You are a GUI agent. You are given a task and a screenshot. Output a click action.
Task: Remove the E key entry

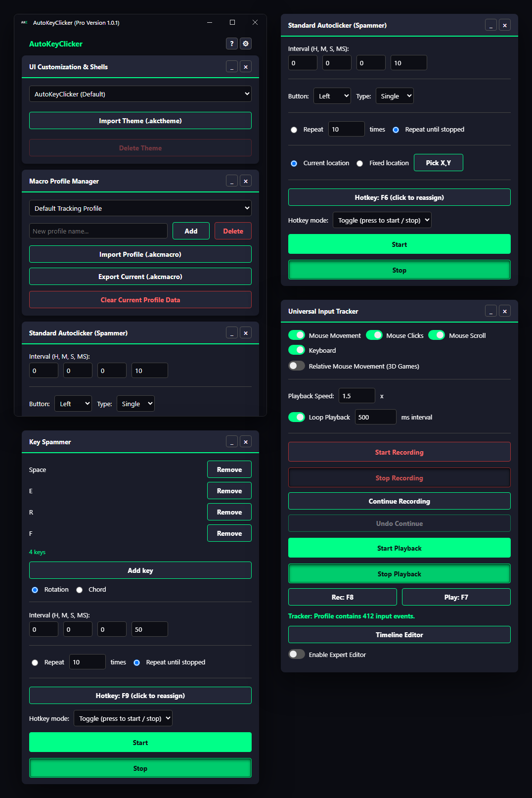pyautogui.click(x=229, y=491)
